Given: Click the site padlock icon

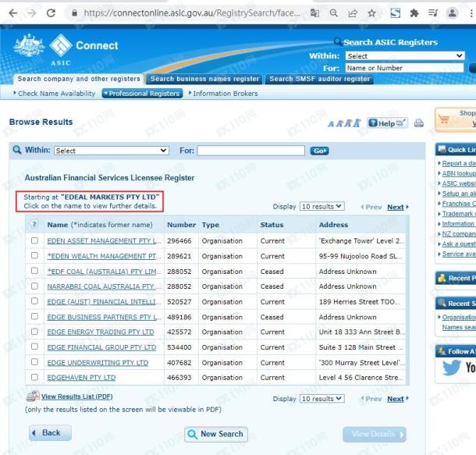Looking at the screenshot, I should point(74,13).
